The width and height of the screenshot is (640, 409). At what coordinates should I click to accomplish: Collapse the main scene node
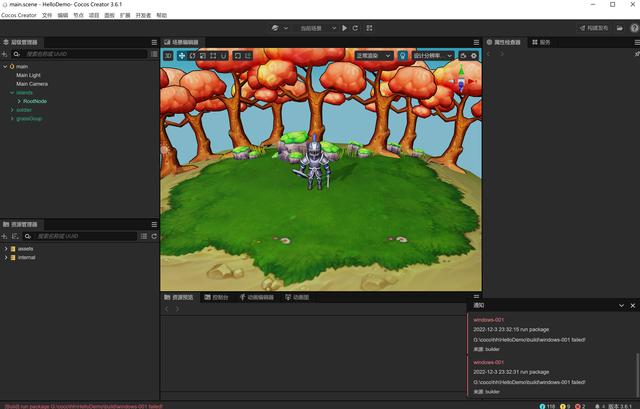pos(5,66)
